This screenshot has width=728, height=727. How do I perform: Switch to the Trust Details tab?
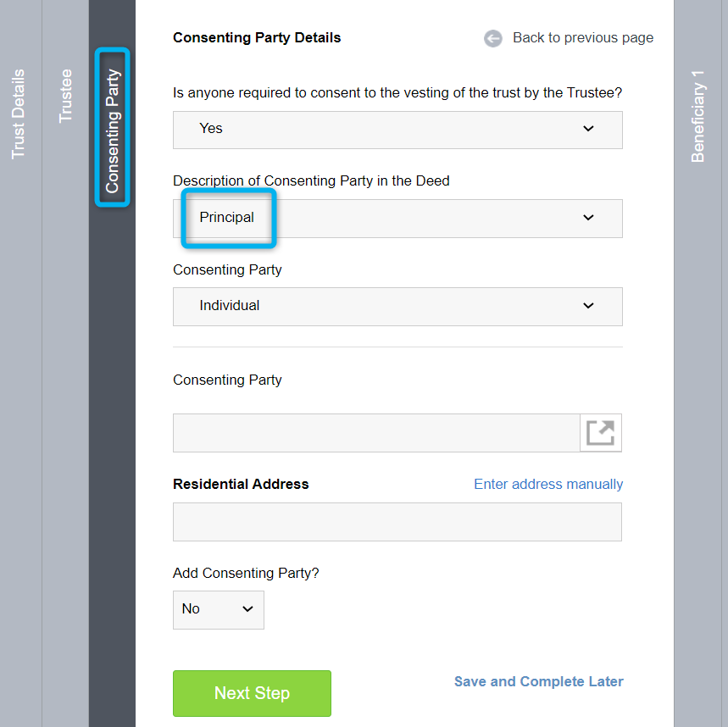pos(18,114)
